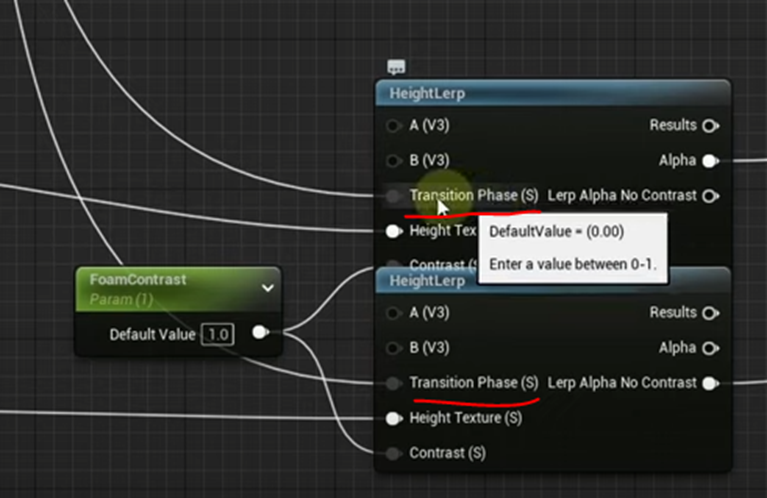Click the Transition Phase (S) pin on top HeightLerp
Screen dimensions: 767x498
coord(393,196)
